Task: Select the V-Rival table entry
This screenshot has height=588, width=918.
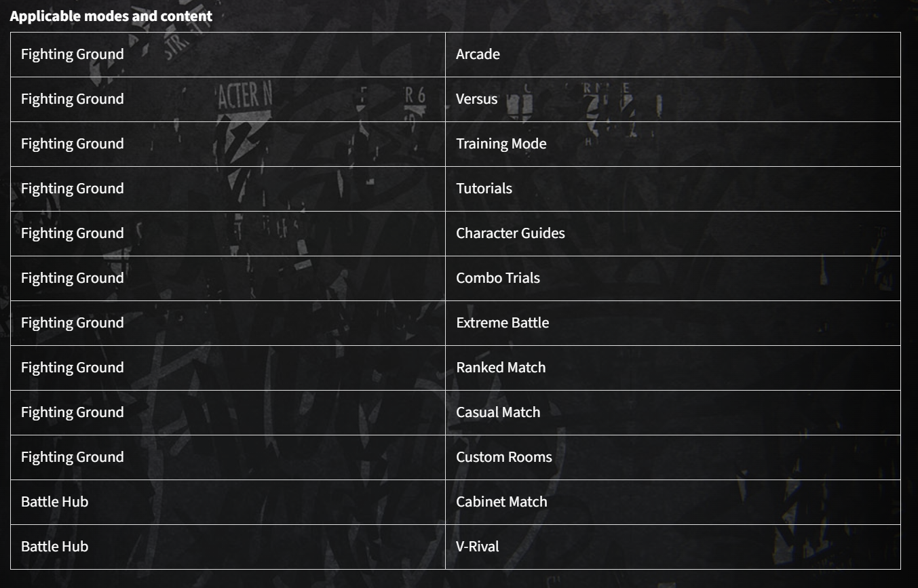Action: pyautogui.click(x=477, y=547)
